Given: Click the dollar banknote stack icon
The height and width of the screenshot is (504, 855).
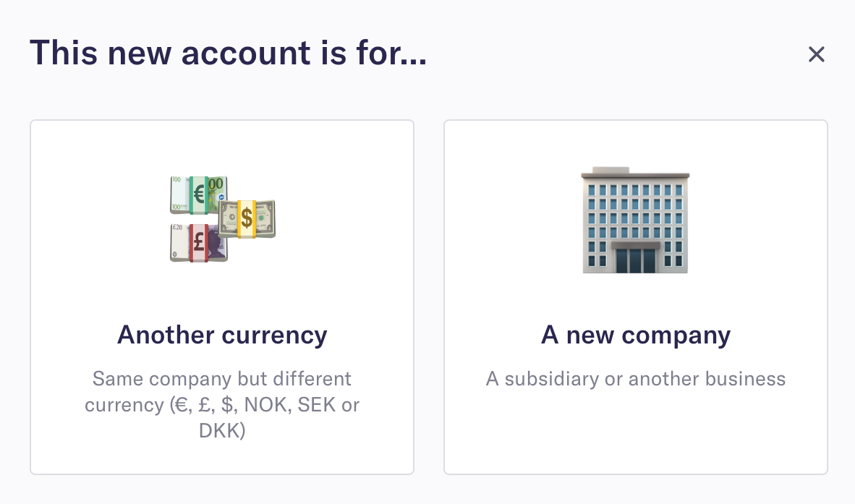Looking at the screenshot, I should (247, 218).
